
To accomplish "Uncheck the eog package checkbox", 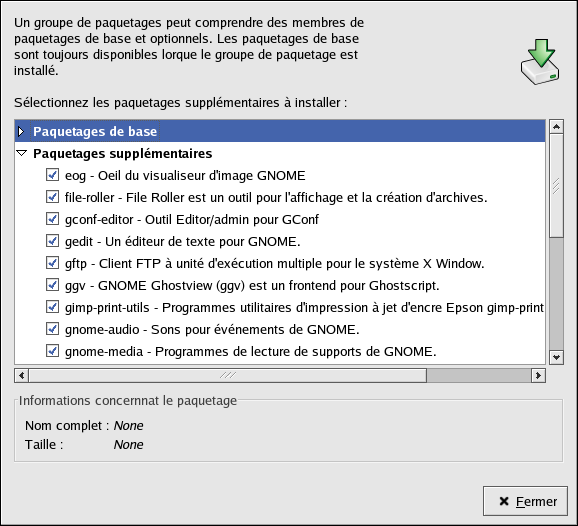I will [52, 175].
